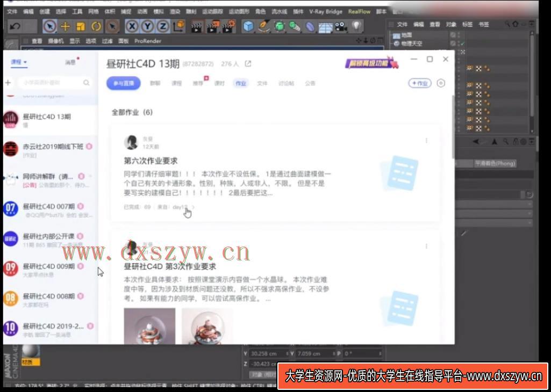Click the Attribute Manager up arrow
Screen dimensions: 551x392
click(x=495, y=142)
